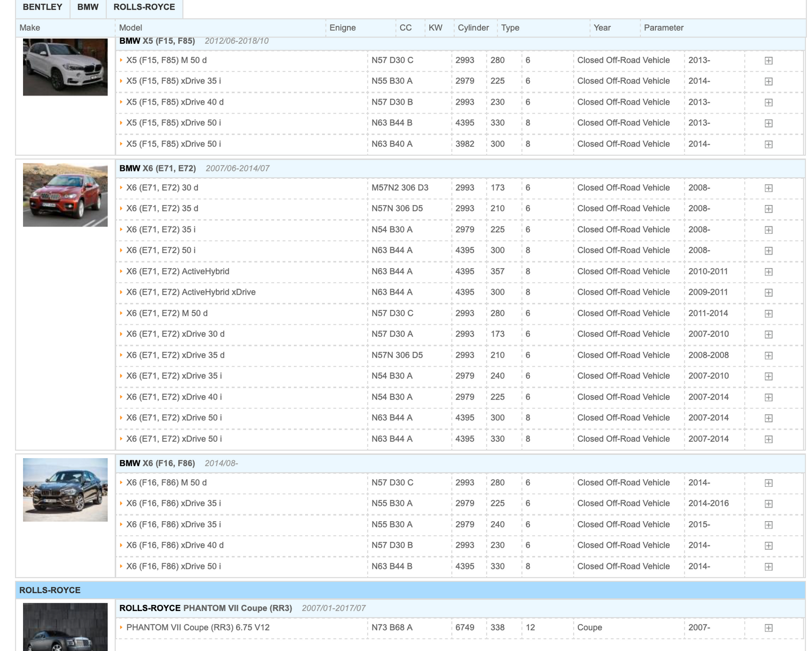Image resolution: width=812 pixels, height=651 pixels.
Task: Click the Coupe type cell
Action: [x=589, y=627]
